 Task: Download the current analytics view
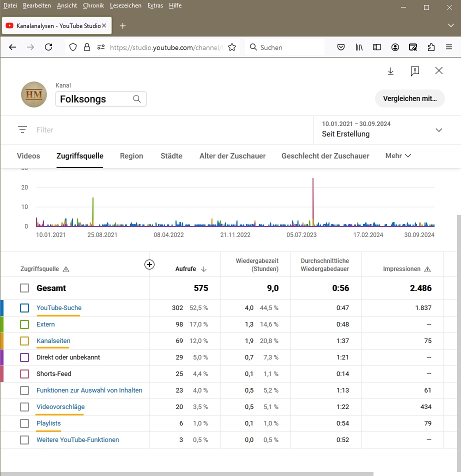(x=391, y=71)
